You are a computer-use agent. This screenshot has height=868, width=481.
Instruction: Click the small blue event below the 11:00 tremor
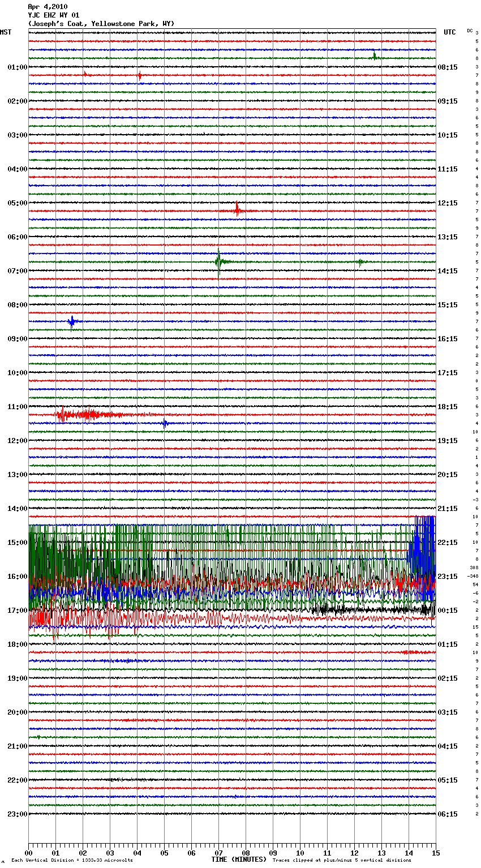(x=165, y=423)
